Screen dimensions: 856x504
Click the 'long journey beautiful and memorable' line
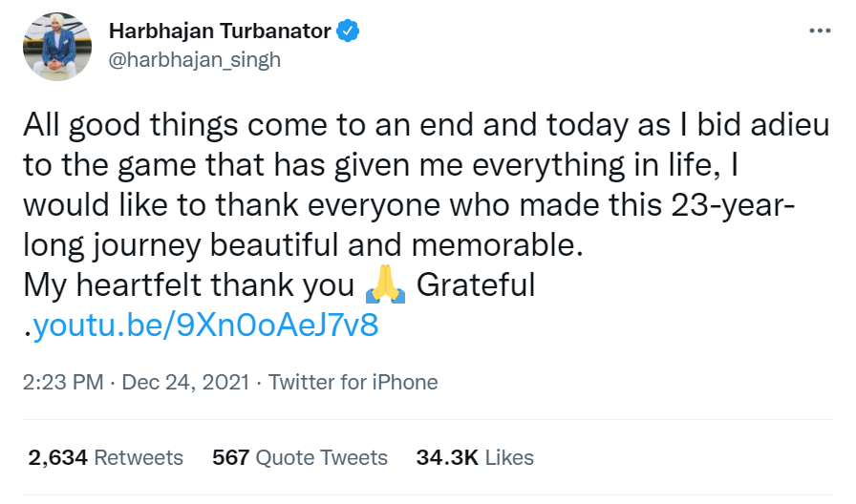[302, 244]
